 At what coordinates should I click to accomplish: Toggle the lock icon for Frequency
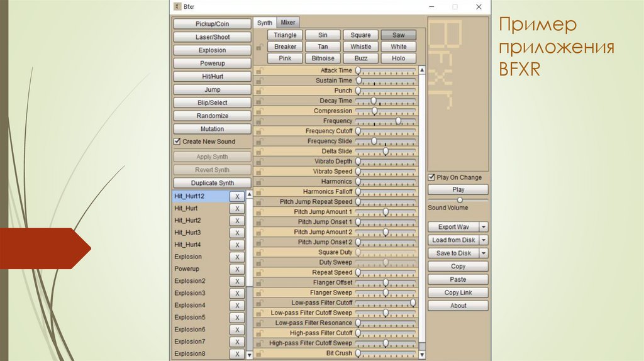(x=260, y=121)
